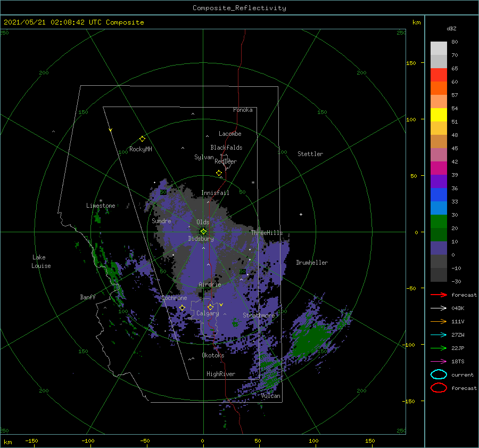
Task: Click the Okotoks label
Action: 213,355
